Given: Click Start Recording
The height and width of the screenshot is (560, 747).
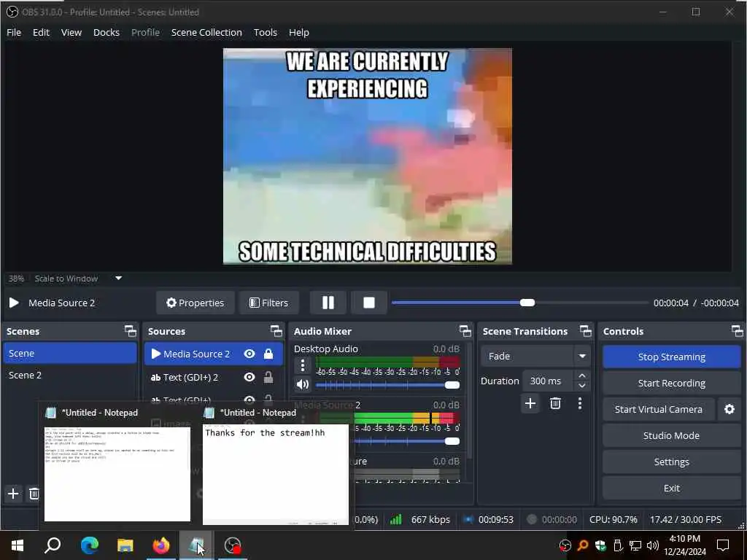Looking at the screenshot, I should click(671, 384).
